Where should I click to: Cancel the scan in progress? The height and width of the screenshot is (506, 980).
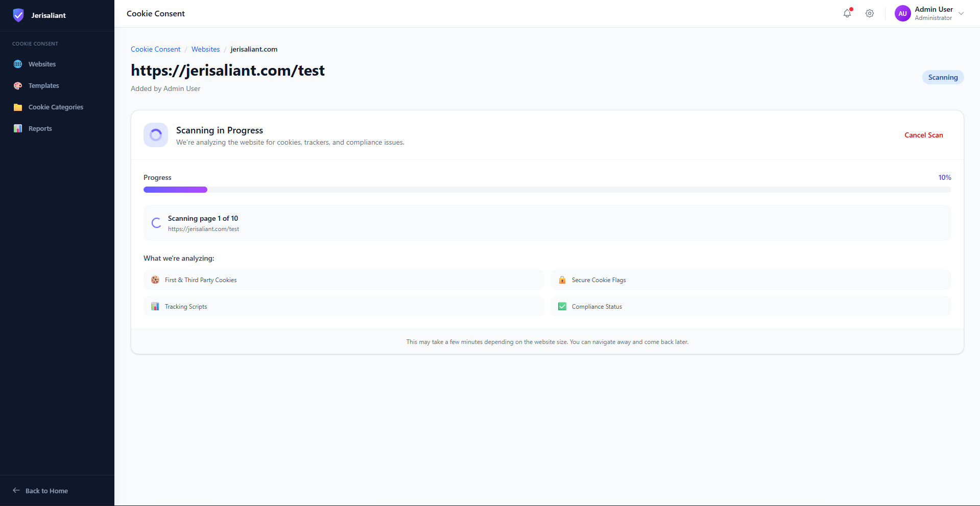point(923,135)
